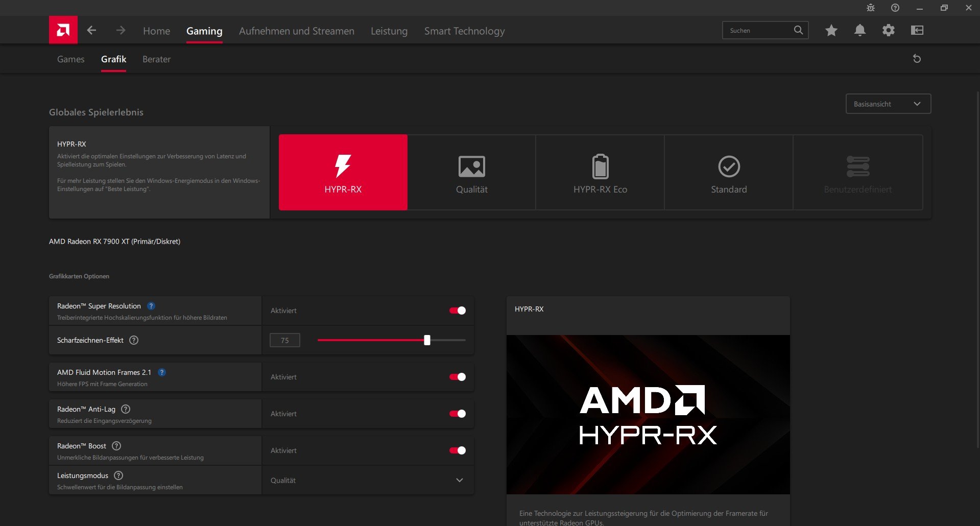Show help for Leistungsmodus

click(118, 475)
